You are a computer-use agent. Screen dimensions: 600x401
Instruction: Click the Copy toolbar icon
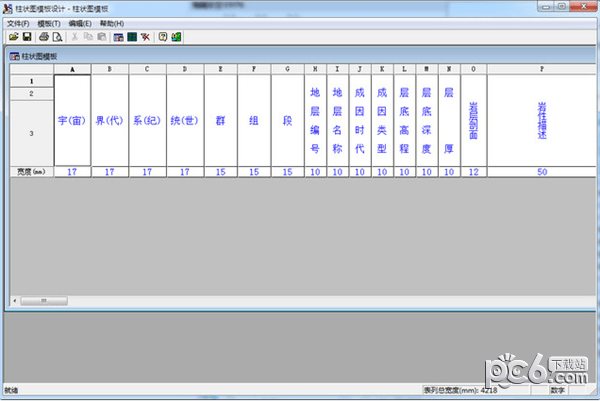(88, 37)
